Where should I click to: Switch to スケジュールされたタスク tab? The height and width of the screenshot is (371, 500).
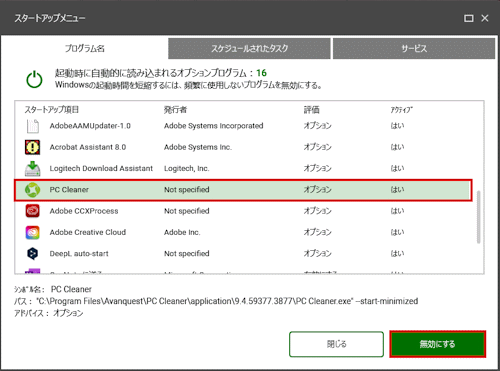pyautogui.click(x=249, y=49)
